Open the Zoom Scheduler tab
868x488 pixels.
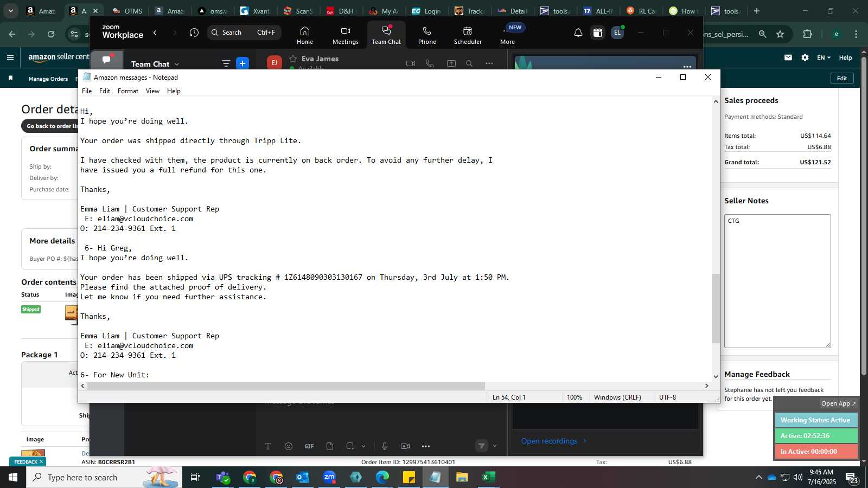(468, 35)
